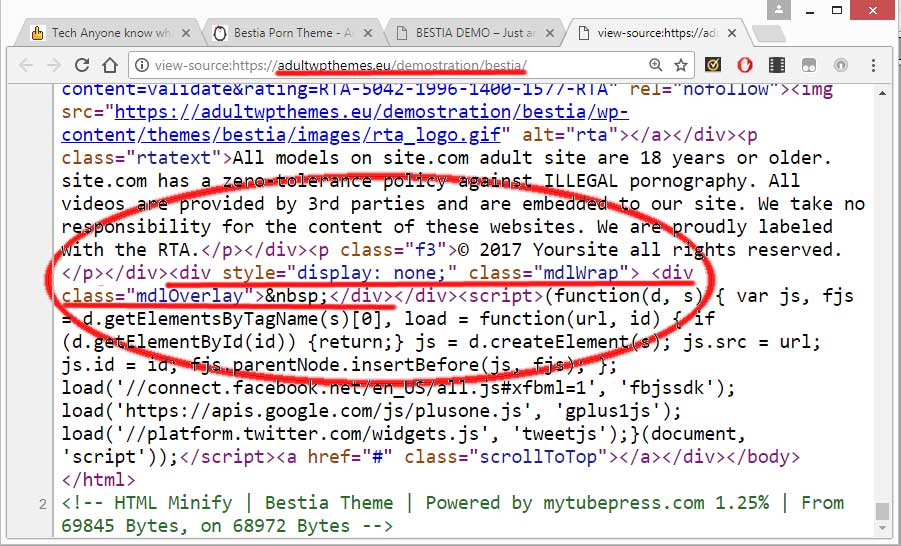Select the view-source:https tab

(x=657, y=33)
